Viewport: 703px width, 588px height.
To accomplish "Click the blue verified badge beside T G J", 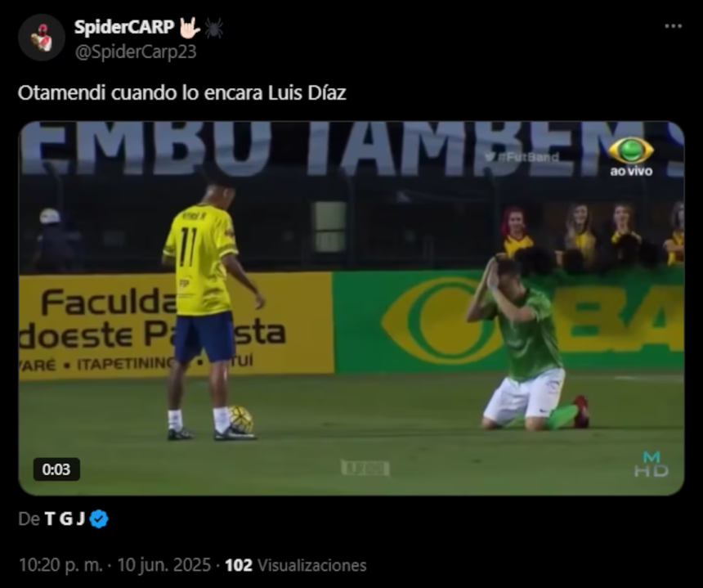I will pos(99,519).
